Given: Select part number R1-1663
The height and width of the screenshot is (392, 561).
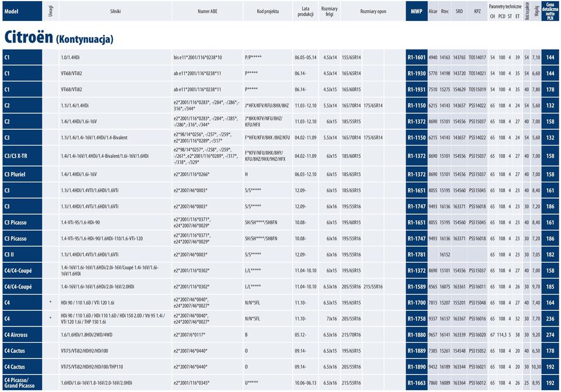Looking at the screenshot, I should tap(417, 383).
